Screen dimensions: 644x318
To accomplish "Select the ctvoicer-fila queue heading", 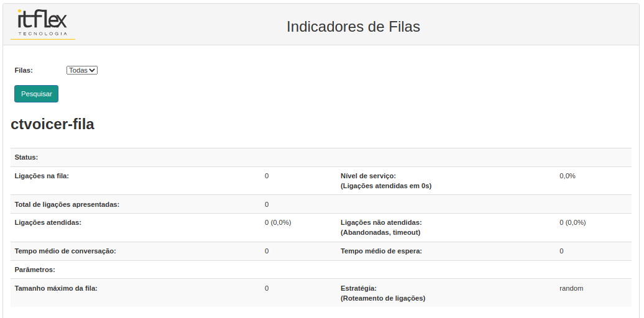I will 53,124.
